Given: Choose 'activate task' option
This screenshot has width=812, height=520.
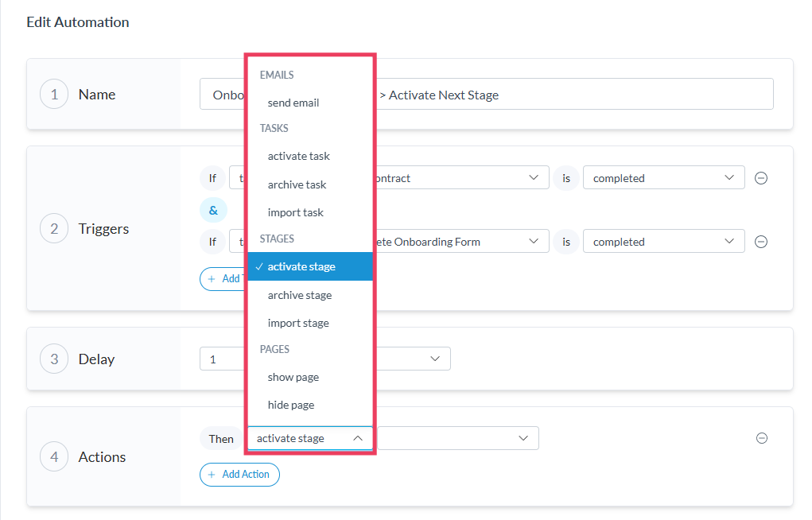Looking at the screenshot, I should click(299, 156).
